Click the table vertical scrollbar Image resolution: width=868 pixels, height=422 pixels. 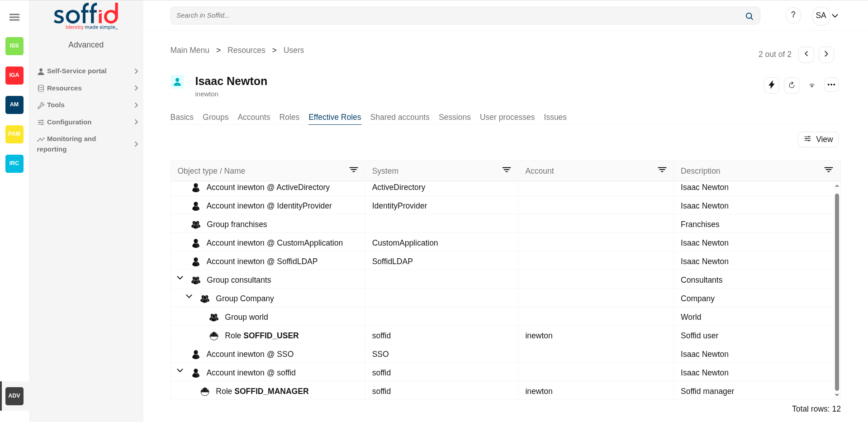pos(837,292)
